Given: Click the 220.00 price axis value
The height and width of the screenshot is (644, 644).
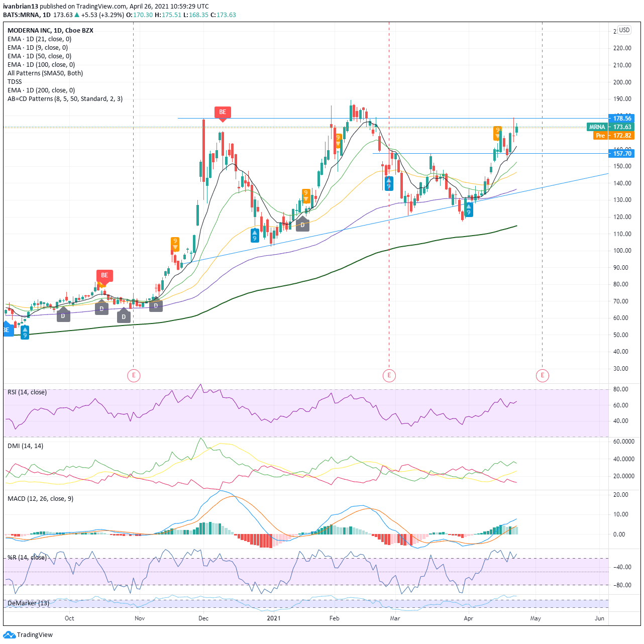Looking at the screenshot, I should [622, 48].
